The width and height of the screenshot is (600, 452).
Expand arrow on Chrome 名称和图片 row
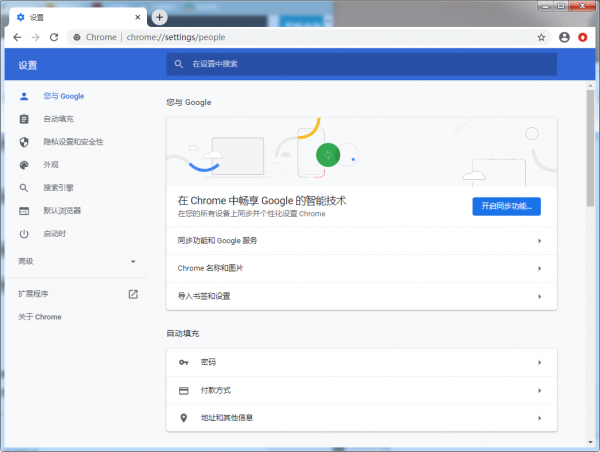coord(539,268)
